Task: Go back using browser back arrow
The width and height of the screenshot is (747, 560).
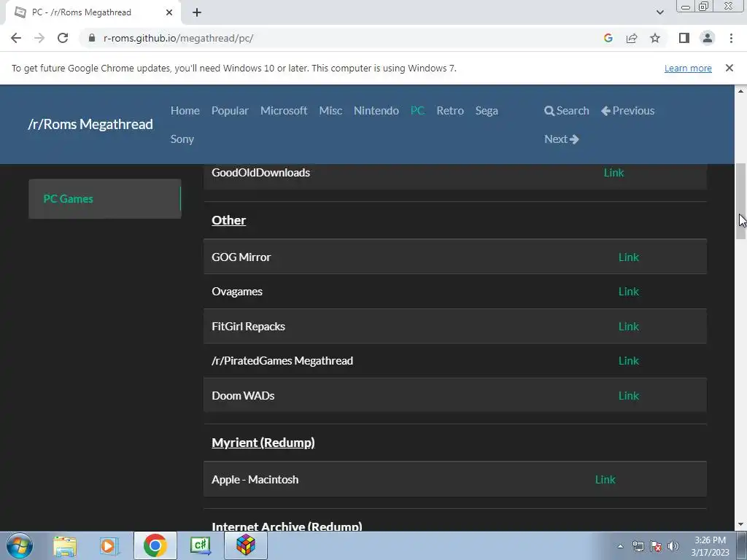Action: tap(16, 38)
